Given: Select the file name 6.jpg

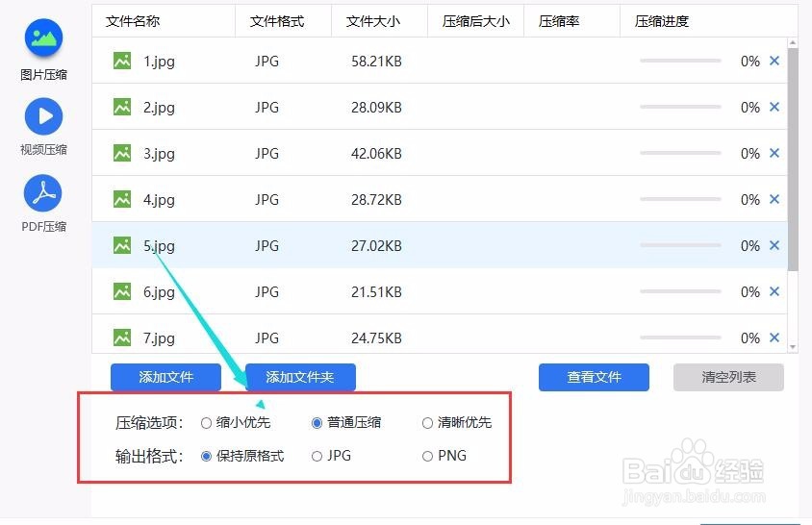Looking at the screenshot, I should point(159,292).
